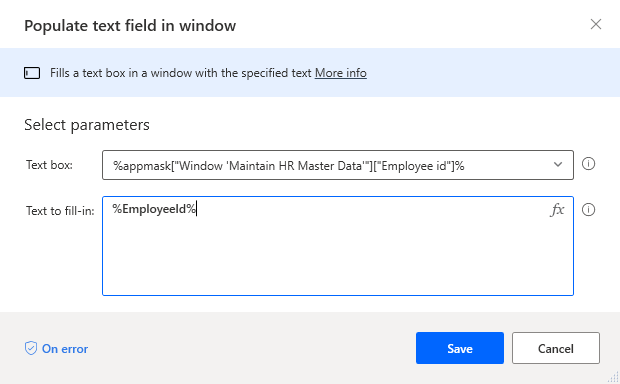Open the More info link
Screen dimensions: 620x384
coord(340,73)
